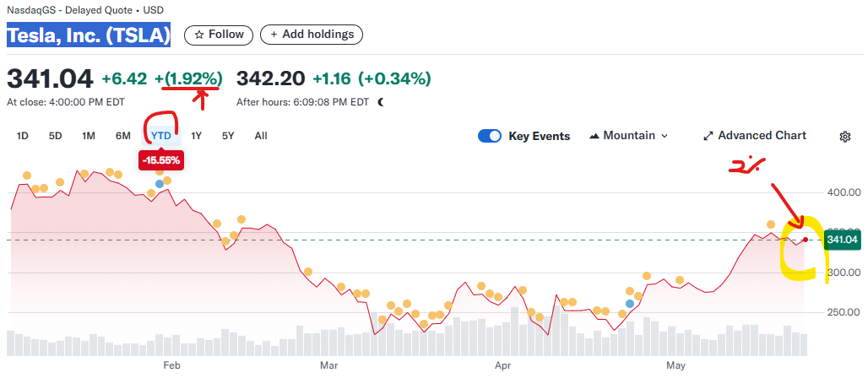The image size is (868, 378).
Task: Select the YTD range tab
Action: [x=161, y=136]
